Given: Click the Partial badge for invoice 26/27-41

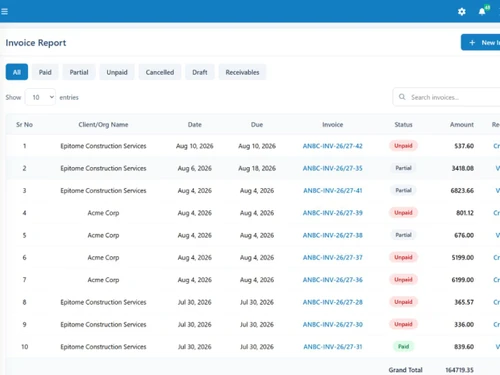Looking at the screenshot, I should point(403,190).
